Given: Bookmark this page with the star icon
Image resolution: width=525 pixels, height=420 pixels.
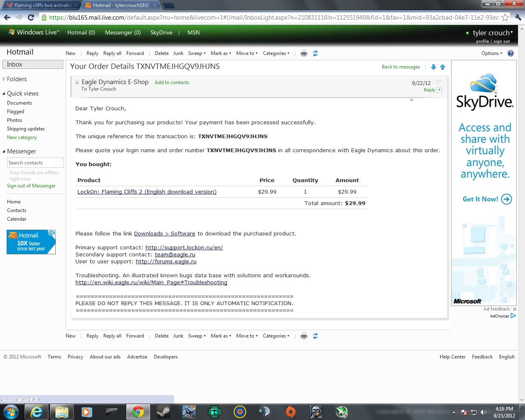Looking at the screenshot, I should coord(505,17).
